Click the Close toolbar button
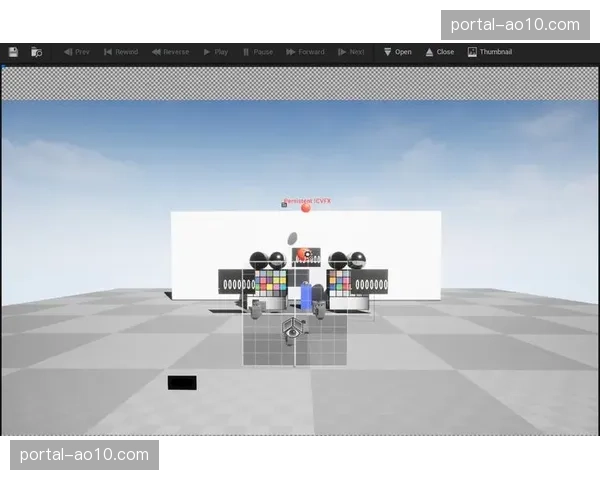The height and width of the screenshot is (480, 600). pos(440,52)
